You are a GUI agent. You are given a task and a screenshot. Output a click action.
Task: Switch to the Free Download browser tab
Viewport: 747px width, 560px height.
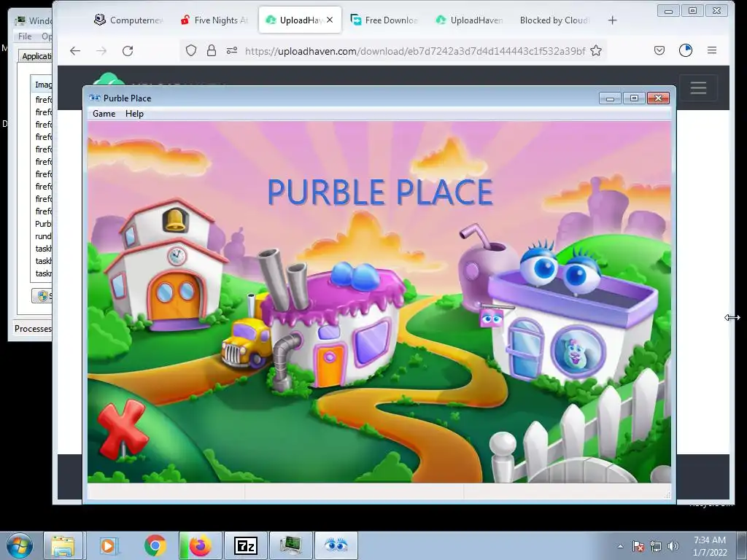click(384, 20)
